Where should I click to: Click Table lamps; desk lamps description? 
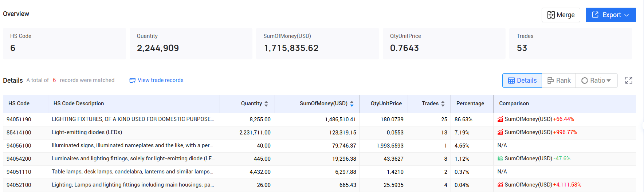click(x=133, y=172)
